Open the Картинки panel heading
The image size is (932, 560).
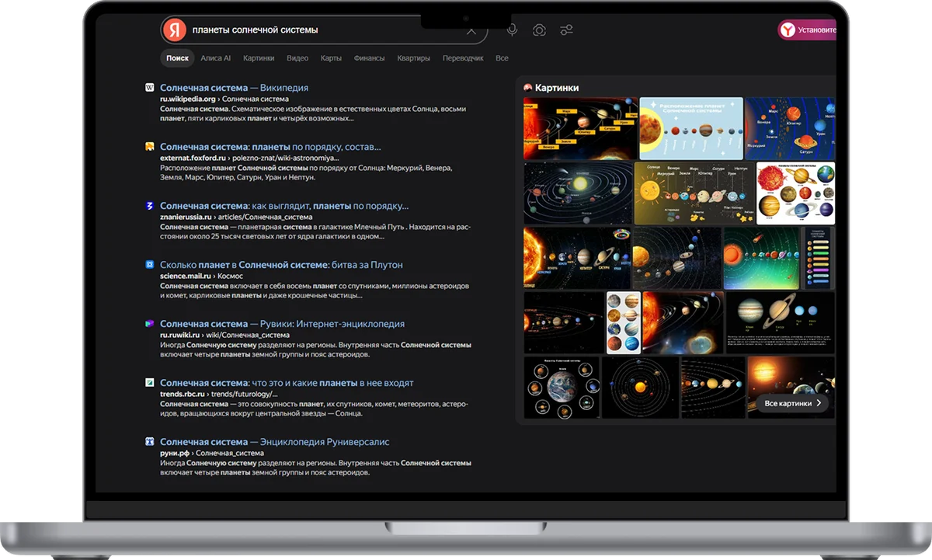(557, 88)
